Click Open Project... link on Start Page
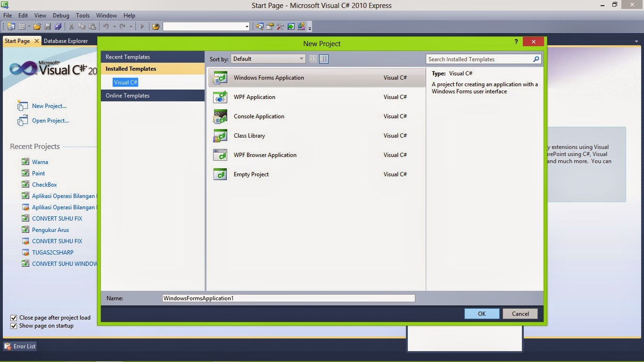644x362 pixels. click(x=50, y=121)
